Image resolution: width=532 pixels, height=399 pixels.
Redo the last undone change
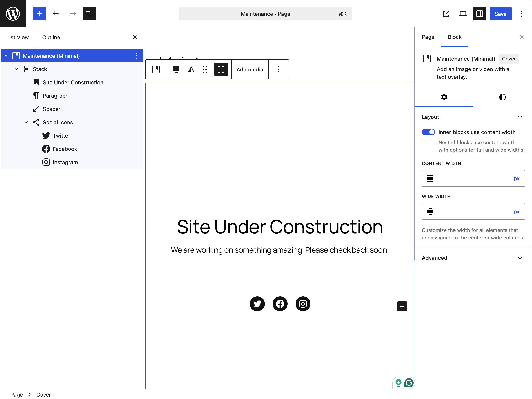(72, 14)
